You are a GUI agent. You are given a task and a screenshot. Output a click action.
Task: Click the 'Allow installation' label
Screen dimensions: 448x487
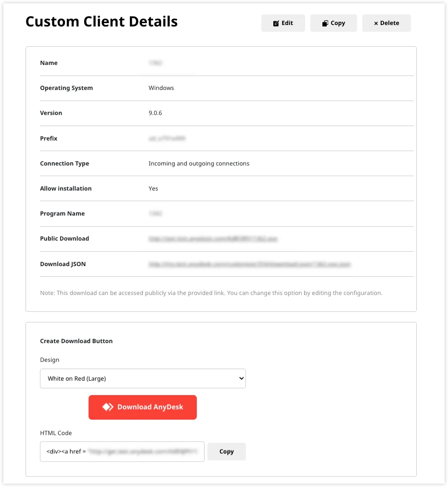coord(66,189)
